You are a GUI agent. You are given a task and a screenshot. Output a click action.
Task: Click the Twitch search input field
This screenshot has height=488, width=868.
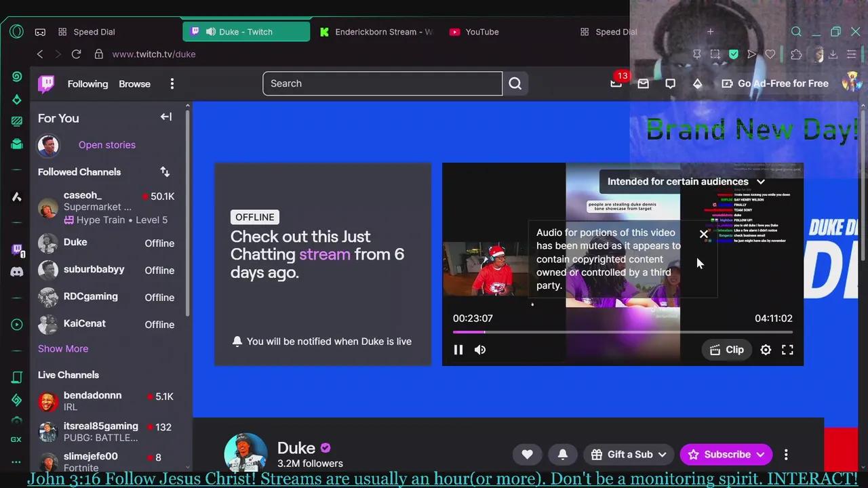pos(382,83)
